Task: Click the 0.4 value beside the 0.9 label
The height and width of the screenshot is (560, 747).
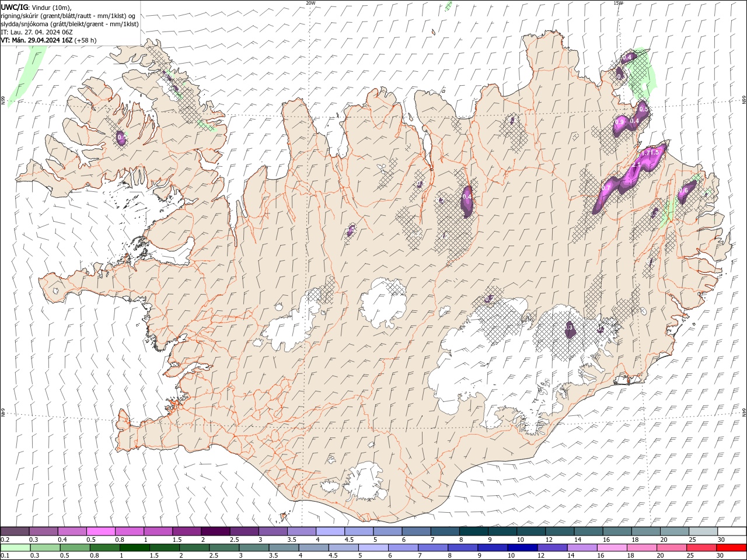Action: 636,121
